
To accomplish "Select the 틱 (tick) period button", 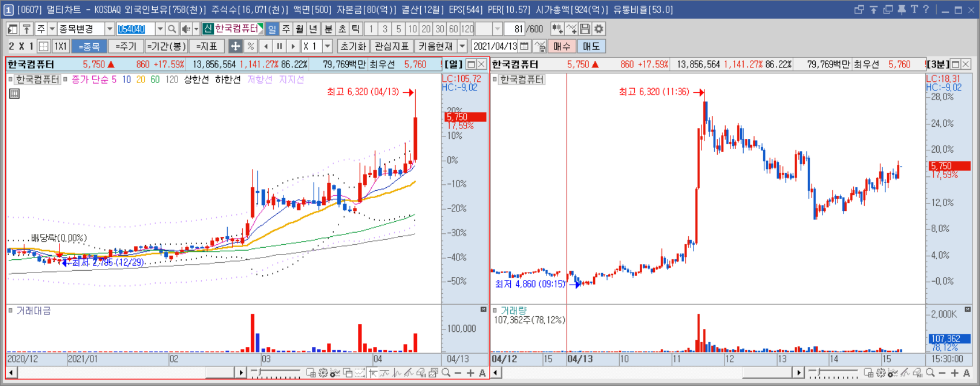I will pos(356,29).
